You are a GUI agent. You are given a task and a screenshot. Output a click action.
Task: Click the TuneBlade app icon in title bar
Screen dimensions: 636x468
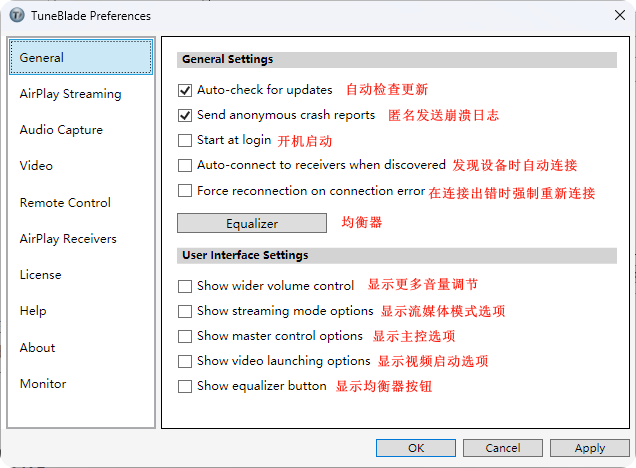click(x=16, y=16)
